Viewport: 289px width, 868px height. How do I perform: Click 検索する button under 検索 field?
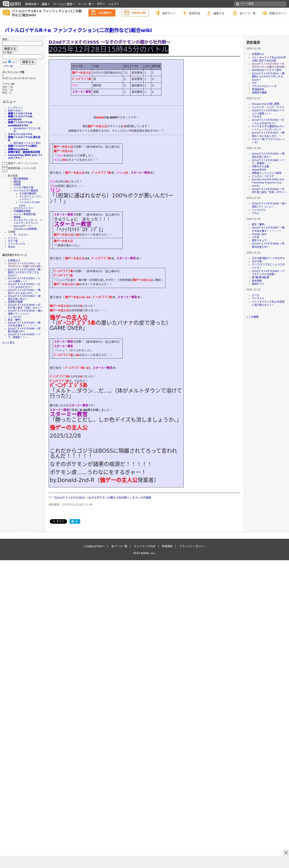point(10,49)
